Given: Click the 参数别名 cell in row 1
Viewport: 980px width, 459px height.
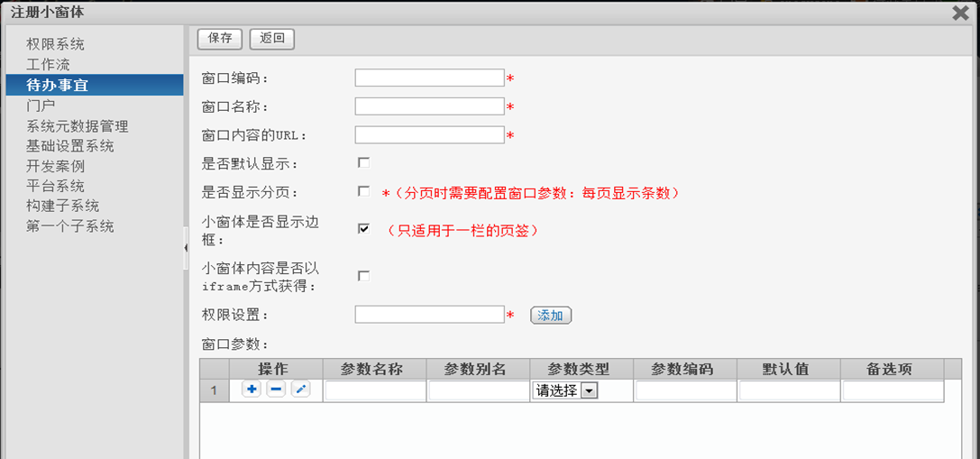Looking at the screenshot, I should tap(478, 390).
